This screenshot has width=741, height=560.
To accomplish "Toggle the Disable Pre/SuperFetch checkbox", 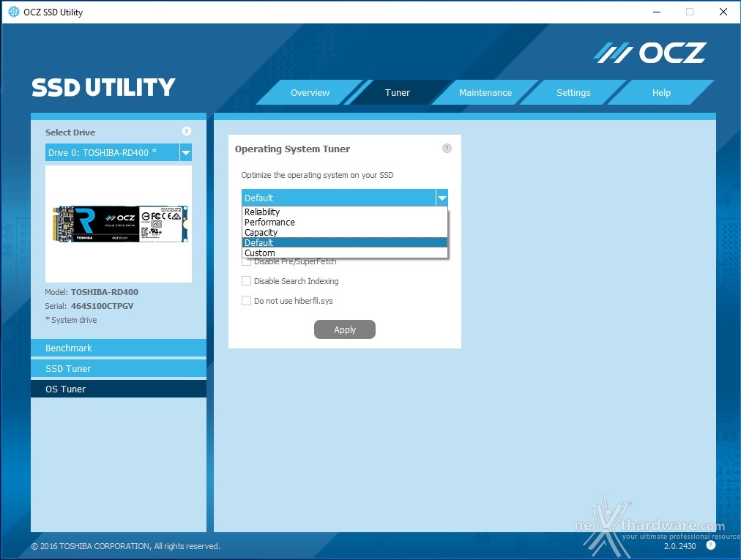I will point(246,261).
